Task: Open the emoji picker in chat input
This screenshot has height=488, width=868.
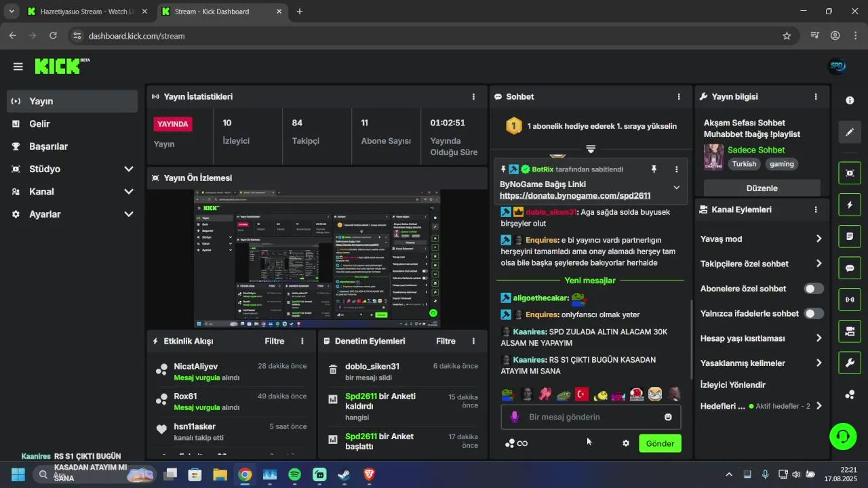Action: tap(668, 417)
